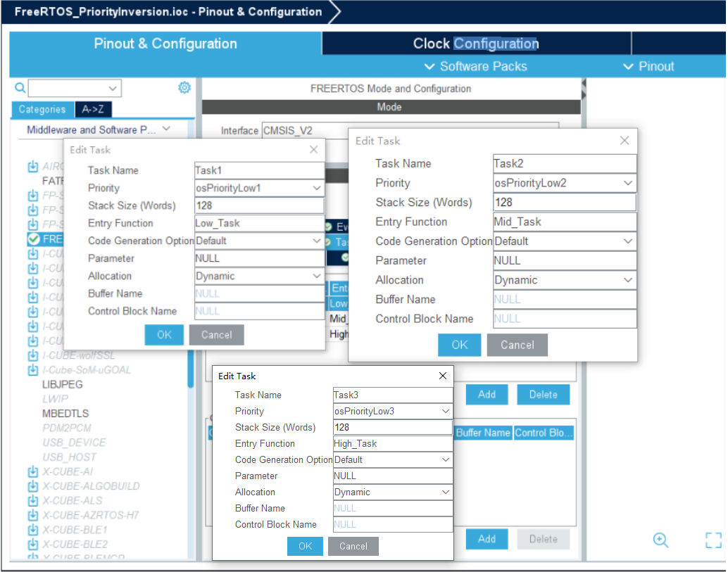Click download icon next to X-CUBE-ALS
Viewport: 728px width, 572px height.
(x=32, y=500)
